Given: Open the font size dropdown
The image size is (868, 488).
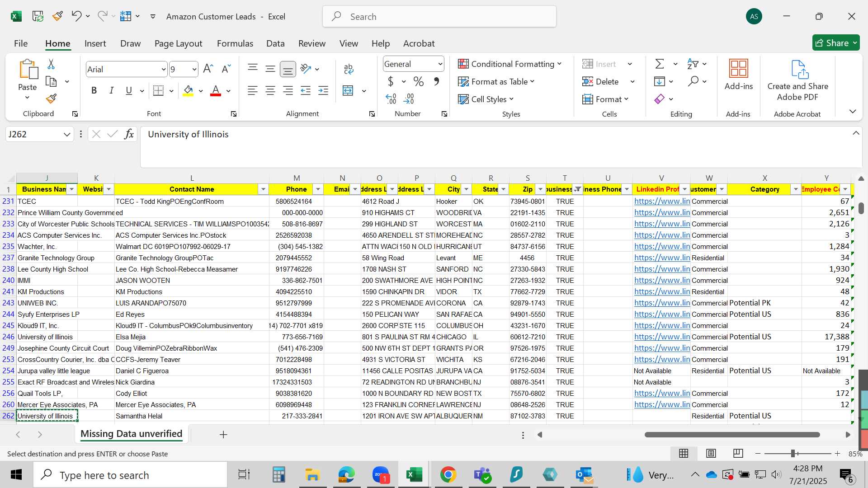Looking at the screenshot, I should [x=194, y=69].
